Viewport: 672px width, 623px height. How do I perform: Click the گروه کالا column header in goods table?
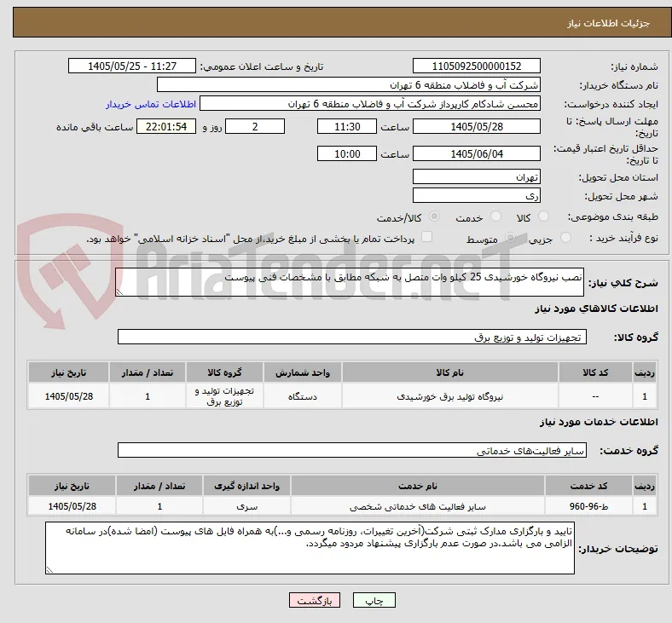tap(224, 372)
